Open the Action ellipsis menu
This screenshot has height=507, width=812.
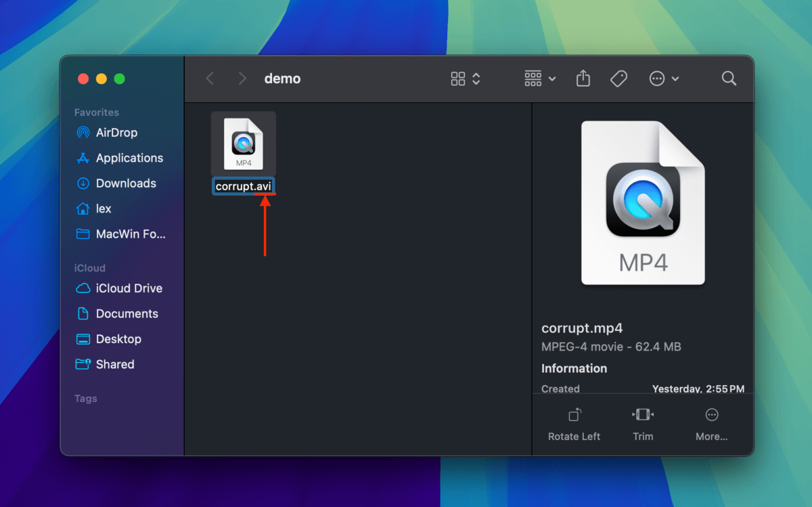point(664,79)
